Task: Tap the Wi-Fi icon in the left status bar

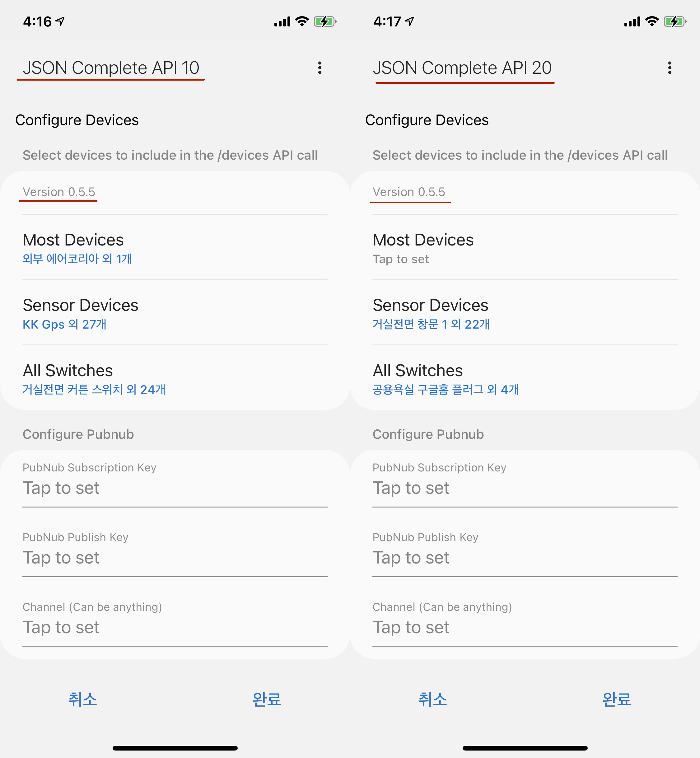Action: click(302, 21)
